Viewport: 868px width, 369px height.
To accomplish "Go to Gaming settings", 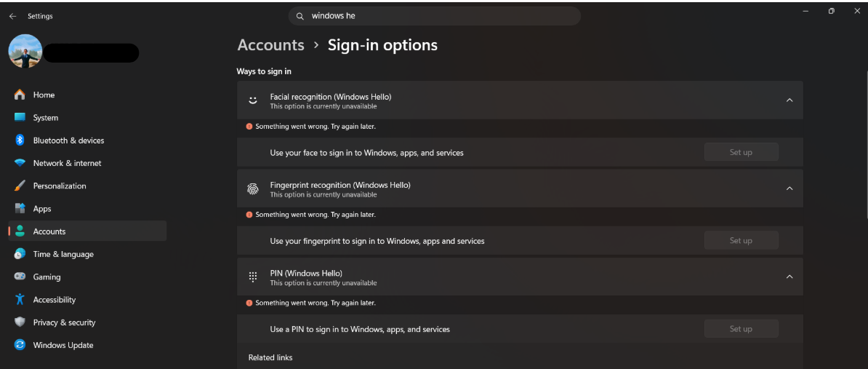I will tap(87, 277).
